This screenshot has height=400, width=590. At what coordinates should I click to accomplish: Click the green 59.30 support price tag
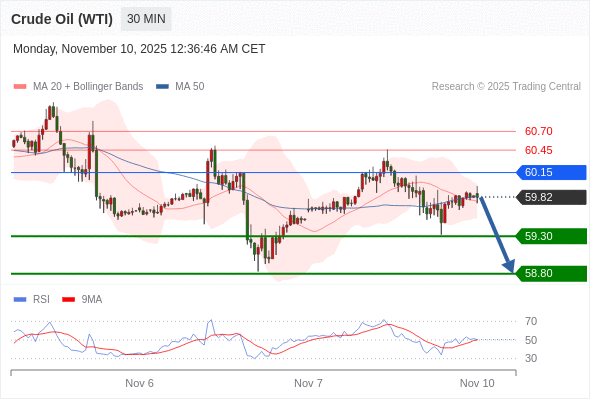coord(551,236)
